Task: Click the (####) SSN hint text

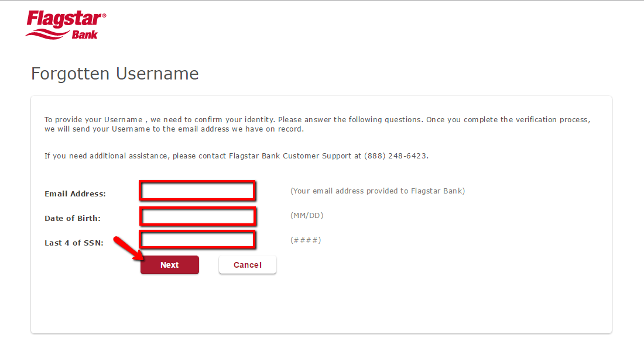Action: coord(305,240)
